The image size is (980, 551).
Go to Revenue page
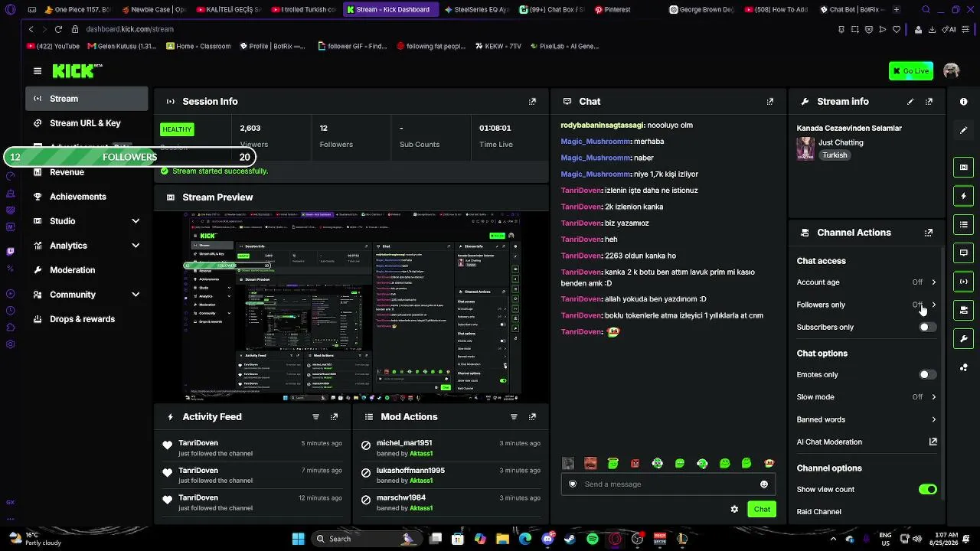click(87, 172)
